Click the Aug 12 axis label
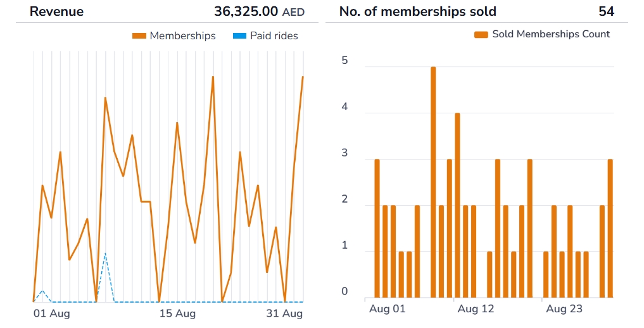 click(x=475, y=310)
